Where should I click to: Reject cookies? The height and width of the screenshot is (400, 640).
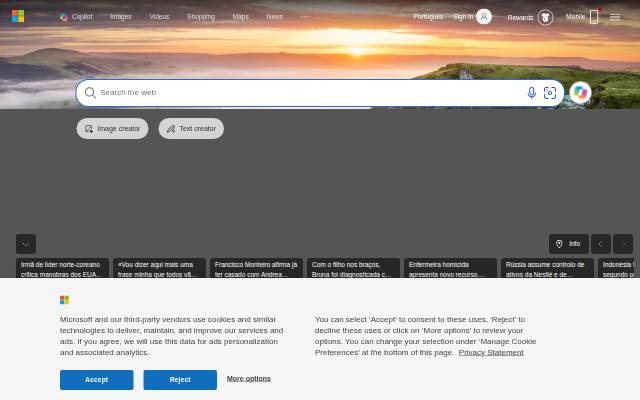pyautogui.click(x=180, y=380)
